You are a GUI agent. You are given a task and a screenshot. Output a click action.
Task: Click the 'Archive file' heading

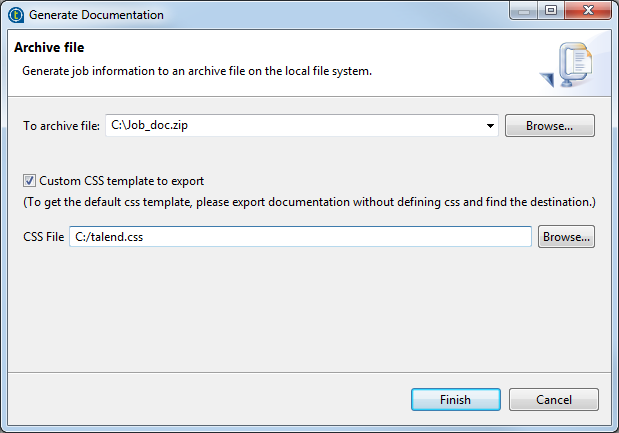tap(48, 47)
